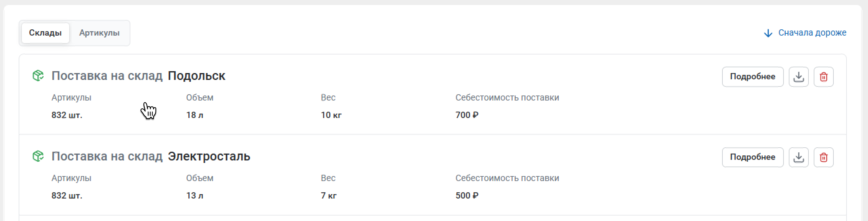Click the 700 ₽ supply cost value
Image resolution: width=868 pixels, height=221 pixels.
pos(467,115)
